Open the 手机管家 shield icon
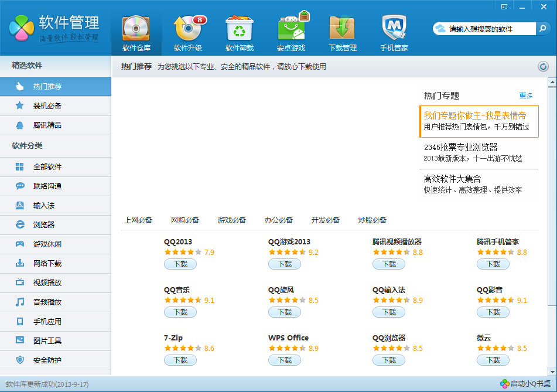The height and width of the screenshot is (392, 557). click(394, 33)
